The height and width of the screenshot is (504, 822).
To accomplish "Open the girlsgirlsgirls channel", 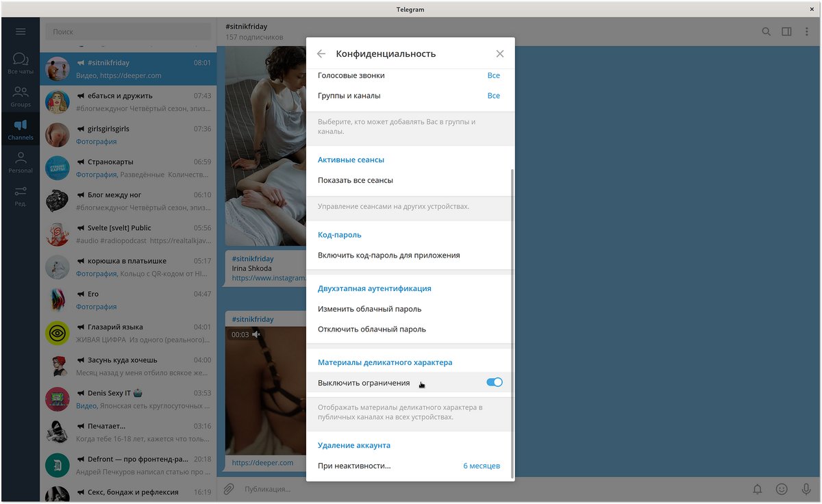I will click(x=128, y=135).
